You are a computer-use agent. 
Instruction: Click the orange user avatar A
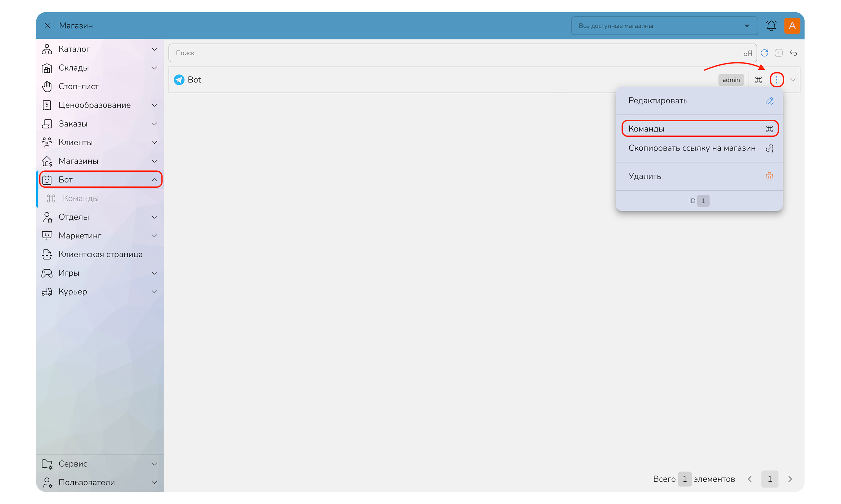(792, 26)
